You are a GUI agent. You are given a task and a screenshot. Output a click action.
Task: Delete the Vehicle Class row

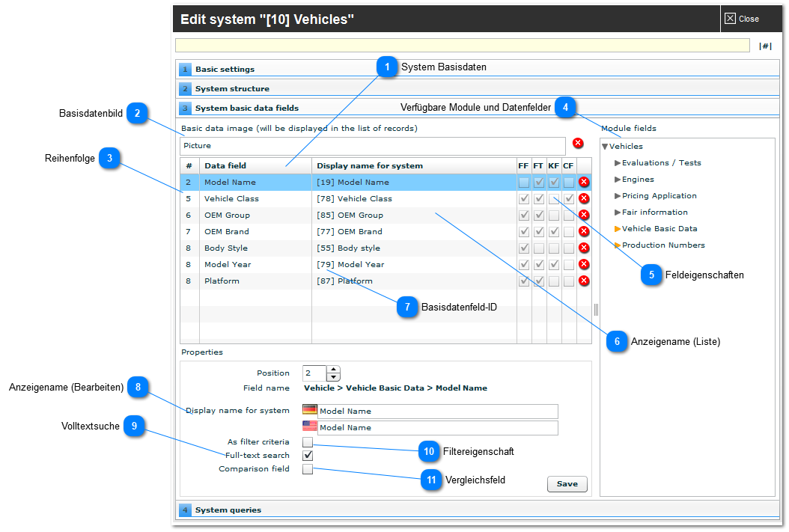click(x=584, y=198)
